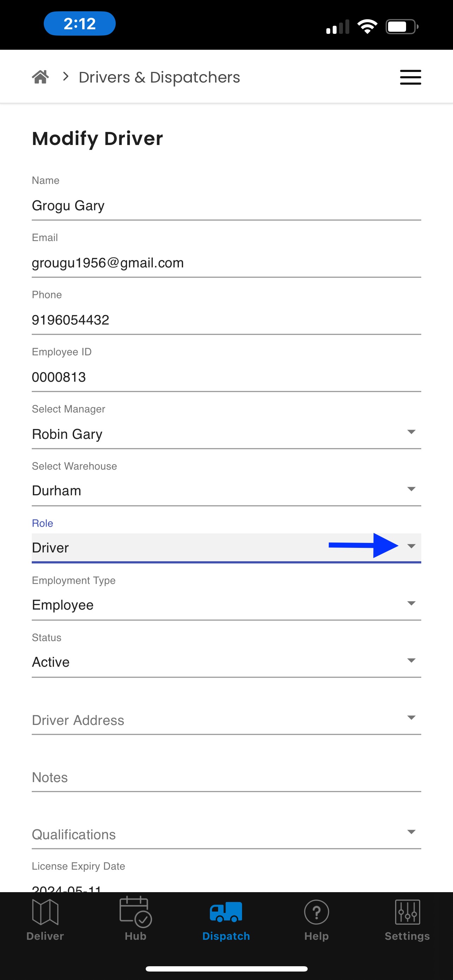Viewport: 453px width, 980px height.
Task: Expand the Employment Type dropdown
Action: [x=226, y=605]
